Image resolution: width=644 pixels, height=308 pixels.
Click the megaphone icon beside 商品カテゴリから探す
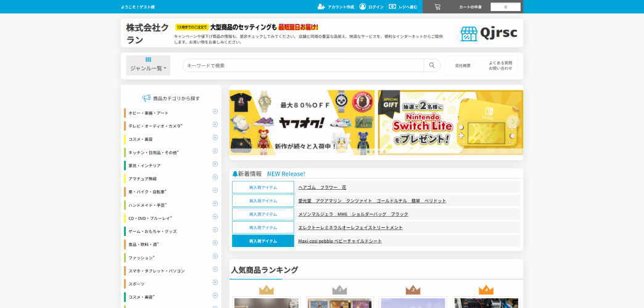tap(146, 98)
